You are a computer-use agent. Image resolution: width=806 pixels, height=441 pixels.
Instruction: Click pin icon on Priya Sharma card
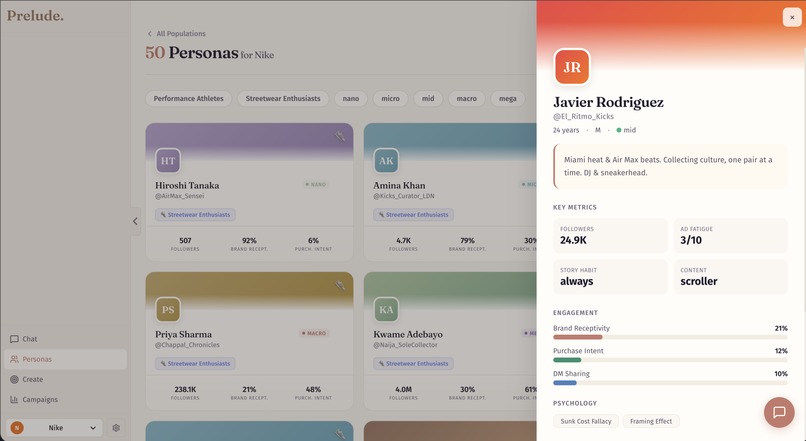tap(340, 285)
